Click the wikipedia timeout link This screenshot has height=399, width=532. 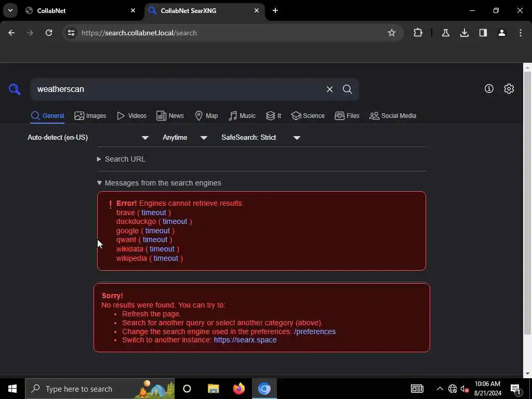(x=166, y=258)
